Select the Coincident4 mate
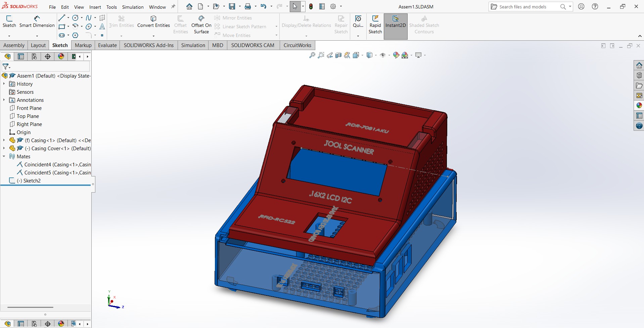The width and height of the screenshot is (644, 328). 54,164
